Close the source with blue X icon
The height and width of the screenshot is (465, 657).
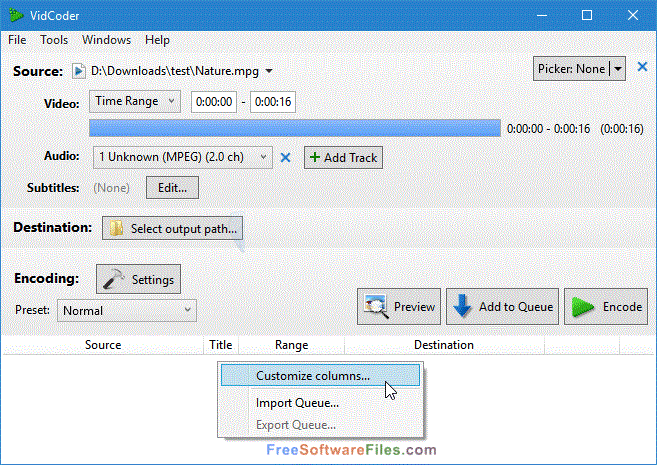coord(642,67)
